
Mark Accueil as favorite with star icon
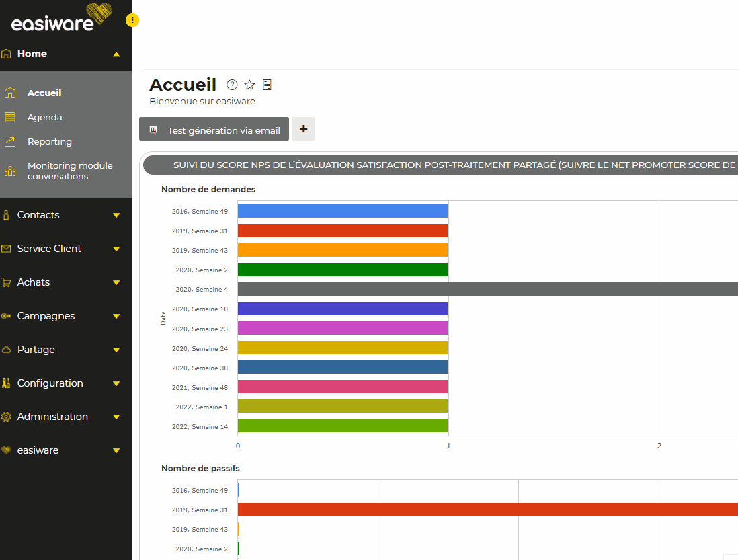click(x=249, y=85)
